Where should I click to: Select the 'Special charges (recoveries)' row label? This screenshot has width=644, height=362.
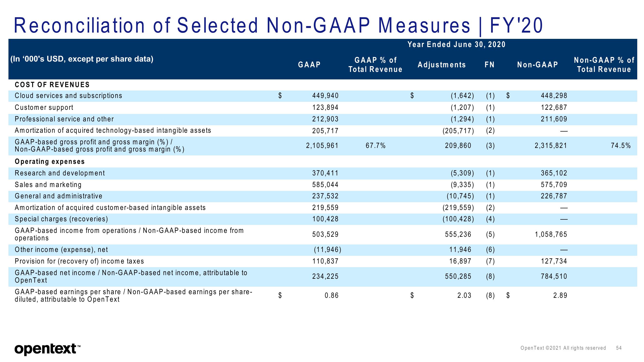pyautogui.click(x=61, y=219)
